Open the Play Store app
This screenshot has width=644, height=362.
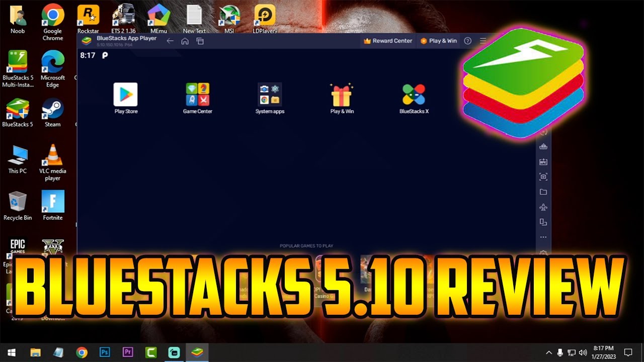[x=125, y=99]
